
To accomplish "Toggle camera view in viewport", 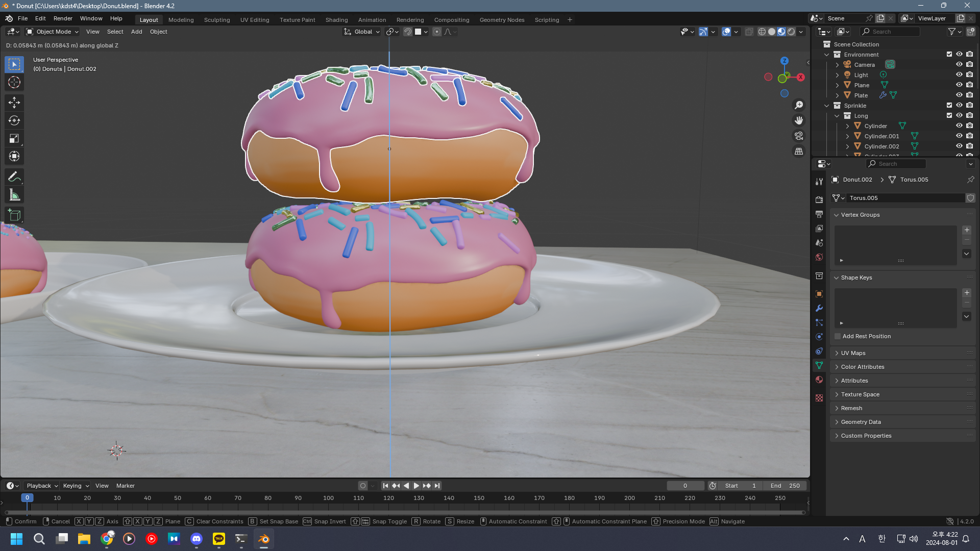I will coord(799,136).
